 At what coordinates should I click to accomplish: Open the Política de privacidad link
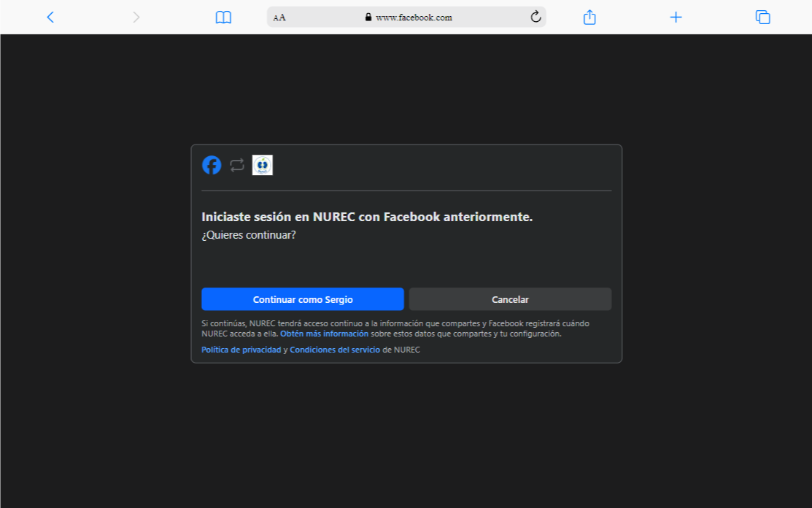(x=241, y=350)
